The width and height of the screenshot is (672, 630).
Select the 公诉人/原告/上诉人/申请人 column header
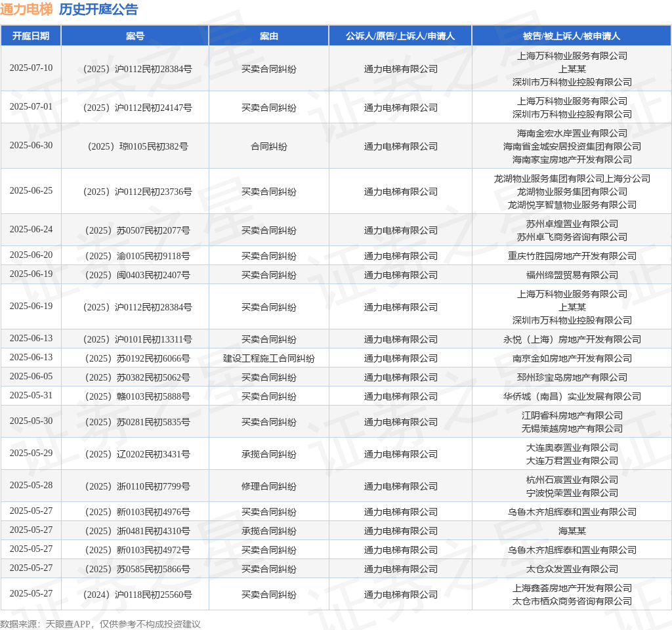click(x=400, y=36)
